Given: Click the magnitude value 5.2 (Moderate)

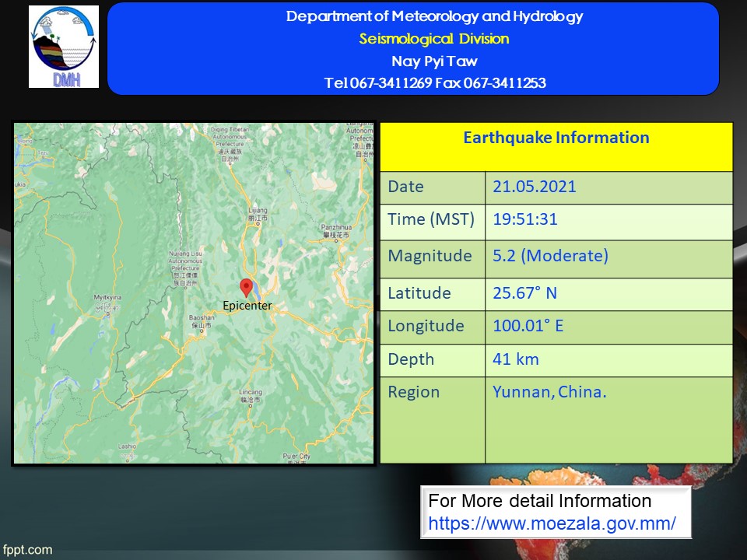Looking at the screenshot, I should click(550, 256).
